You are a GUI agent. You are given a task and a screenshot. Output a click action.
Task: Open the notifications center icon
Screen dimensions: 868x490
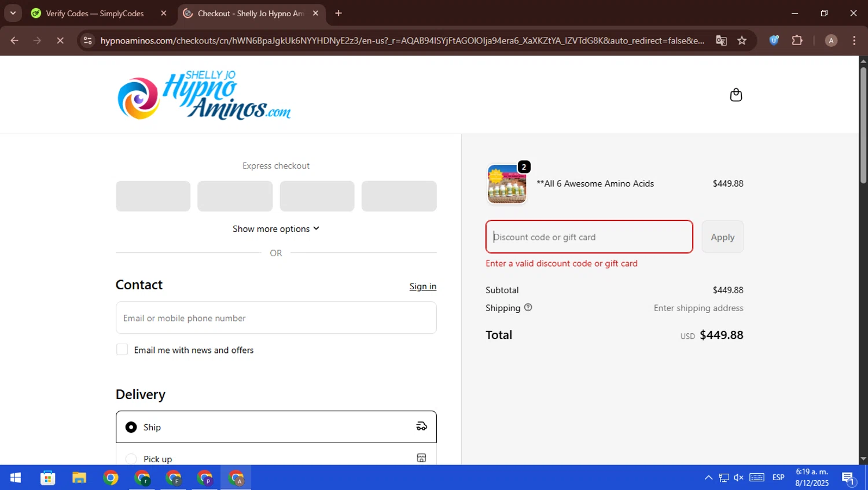(x=848, y=478)
